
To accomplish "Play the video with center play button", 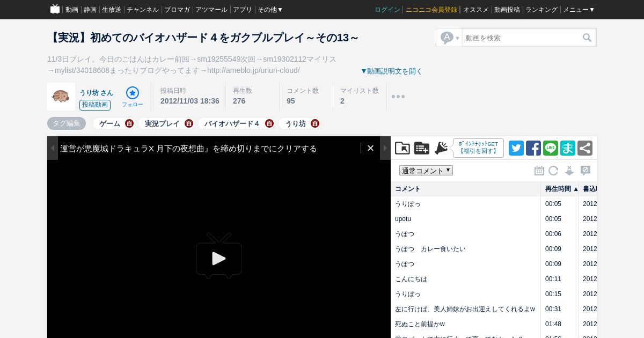I will click(219, 256).
